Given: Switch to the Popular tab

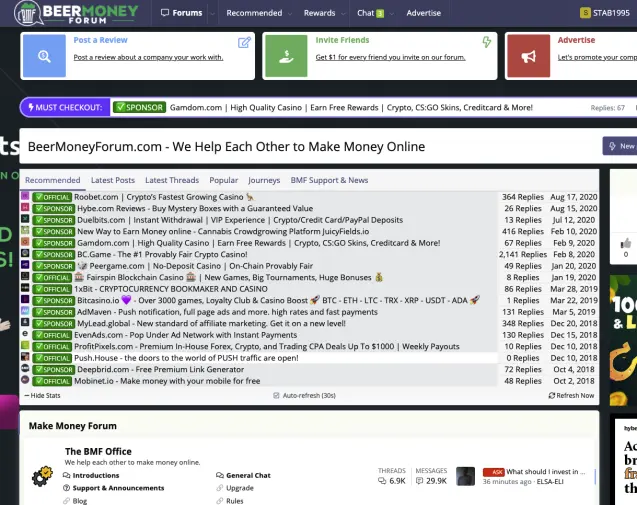Looking at the screenshot, I should pos(223,180).
